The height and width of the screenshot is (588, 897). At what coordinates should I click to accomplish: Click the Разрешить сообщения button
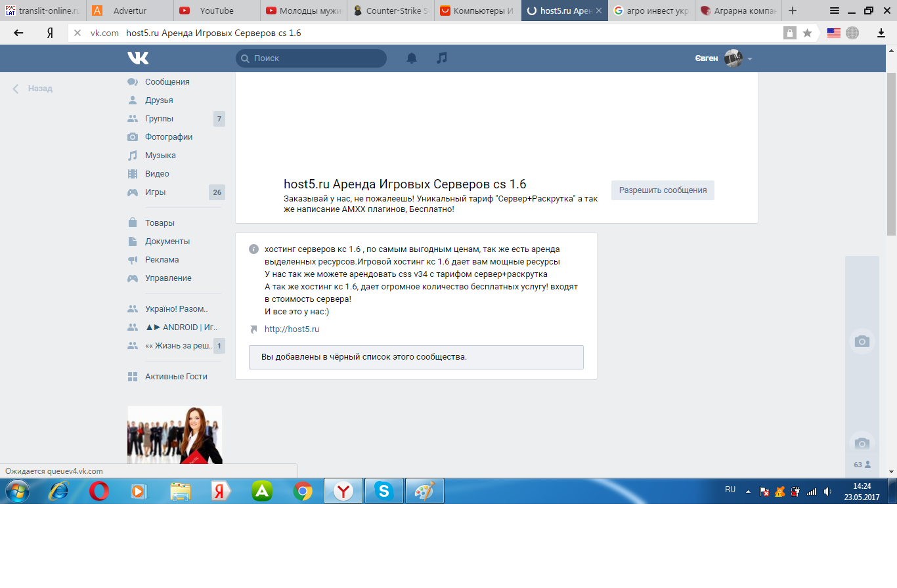click(x=663, y=190)
